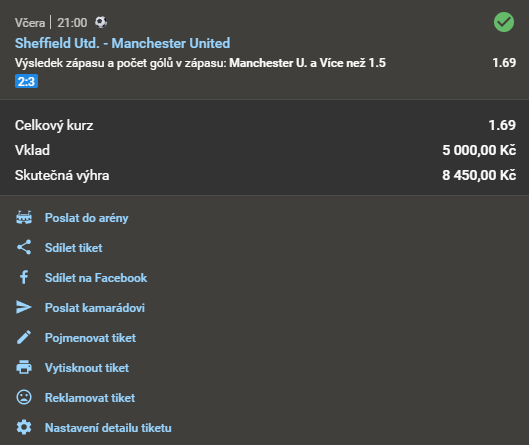Select Vytisknout tiket entry
Viewport: 529px width, 445px height.
point(87,368)
